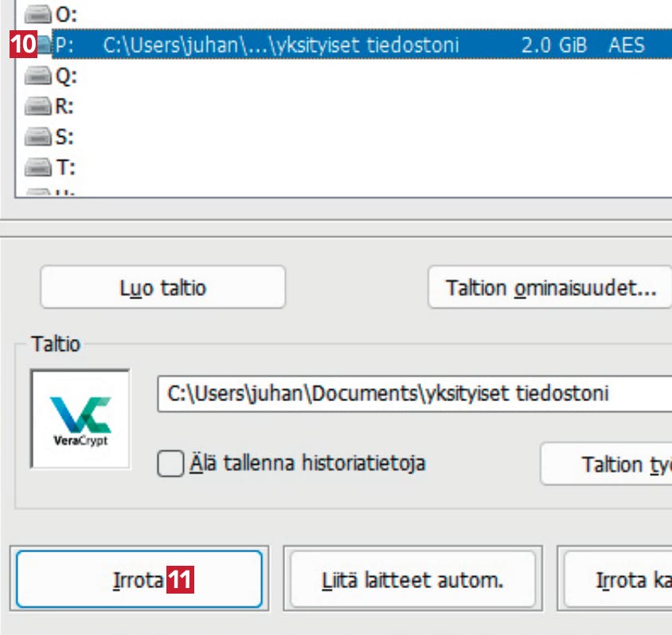
Task: Click the 2.0 GiB size cell
Action: point(553,45)
